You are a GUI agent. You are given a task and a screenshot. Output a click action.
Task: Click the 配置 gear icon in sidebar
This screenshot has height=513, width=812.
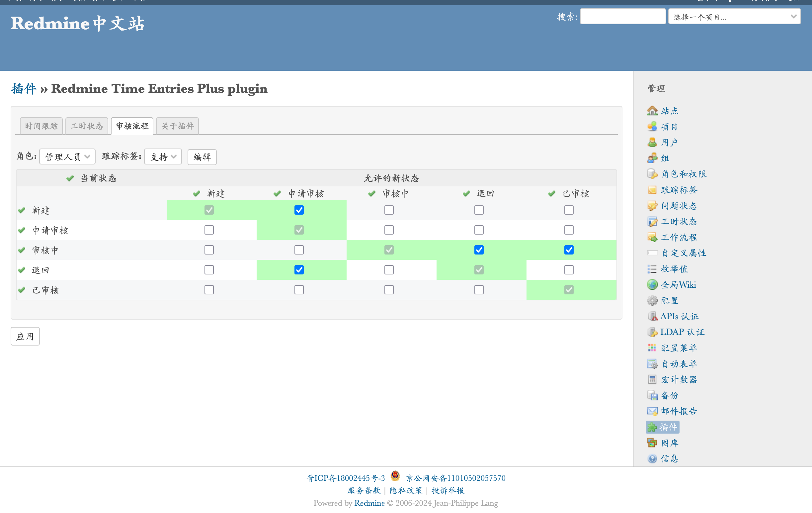coord(652,300)
